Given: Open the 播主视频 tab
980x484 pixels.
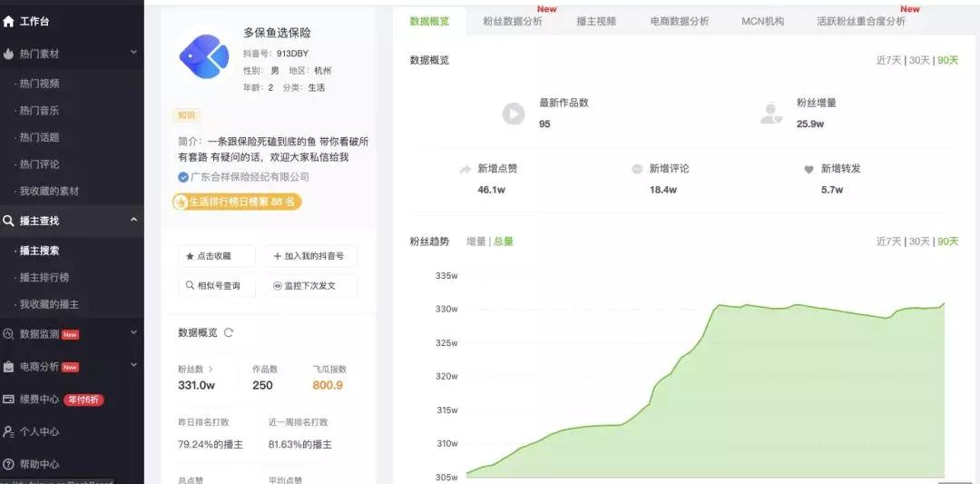Looking at the screenshot, I should [x=596, y=21].
